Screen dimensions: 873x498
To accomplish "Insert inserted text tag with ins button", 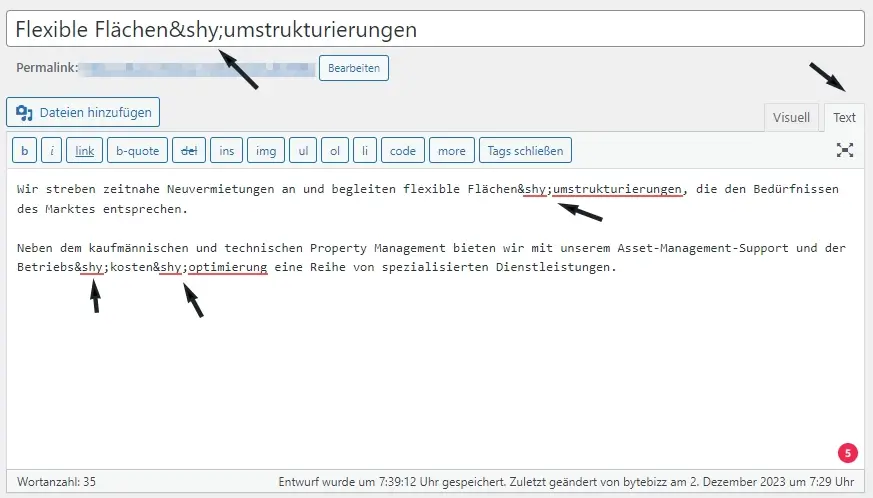I will pos(227,150).
